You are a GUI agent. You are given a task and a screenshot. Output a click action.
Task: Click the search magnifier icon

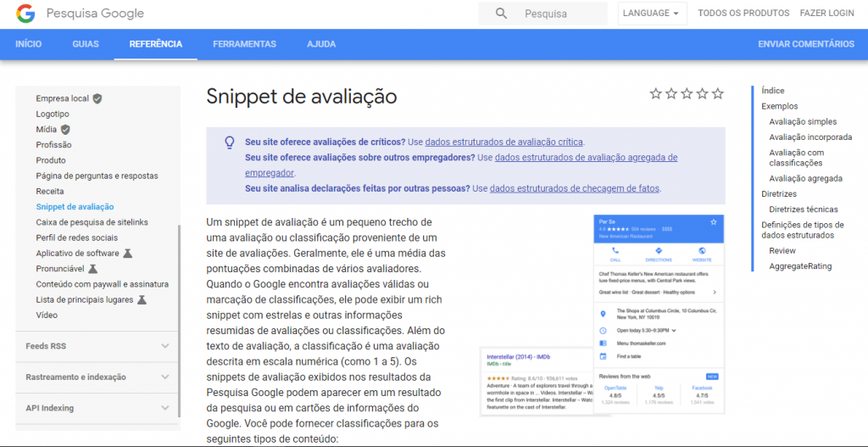502,14
